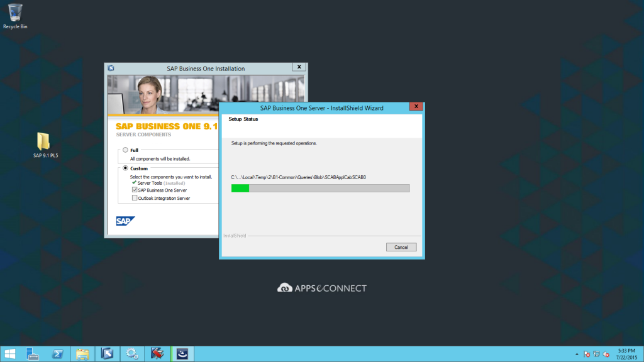Open the gear settings taskbar app
644x362 pixels.
(132, 354)
